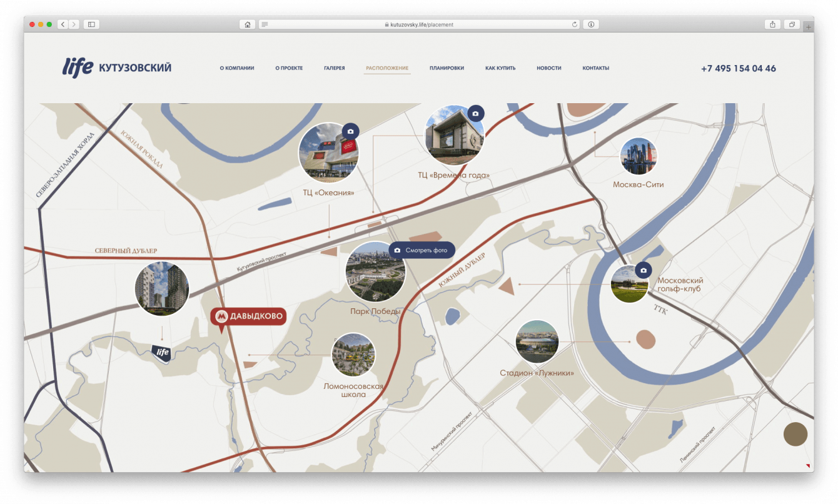Open the Контакты page
This screenshot has height=504, width=838.
tap(595, 68)
